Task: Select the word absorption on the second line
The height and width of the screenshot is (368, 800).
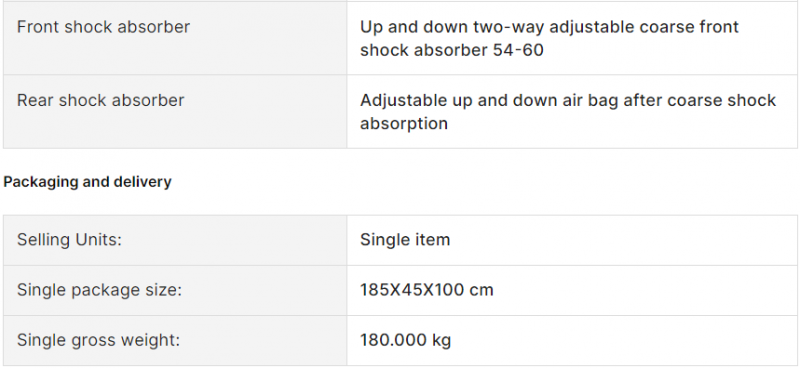Action: coord(404,124)
